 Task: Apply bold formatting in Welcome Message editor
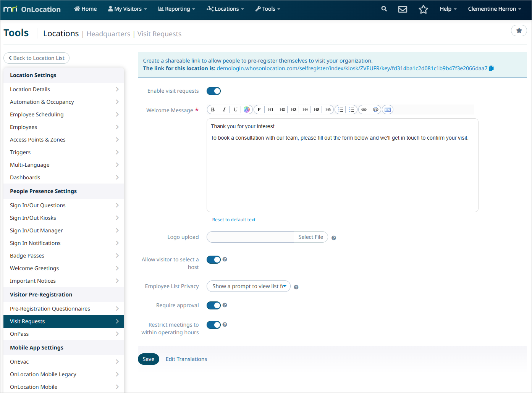213,110
